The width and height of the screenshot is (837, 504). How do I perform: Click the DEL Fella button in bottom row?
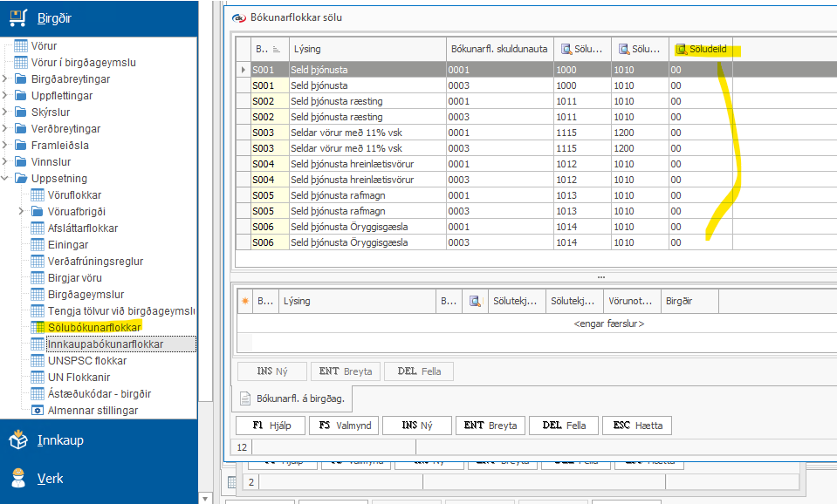pos(564,425)
